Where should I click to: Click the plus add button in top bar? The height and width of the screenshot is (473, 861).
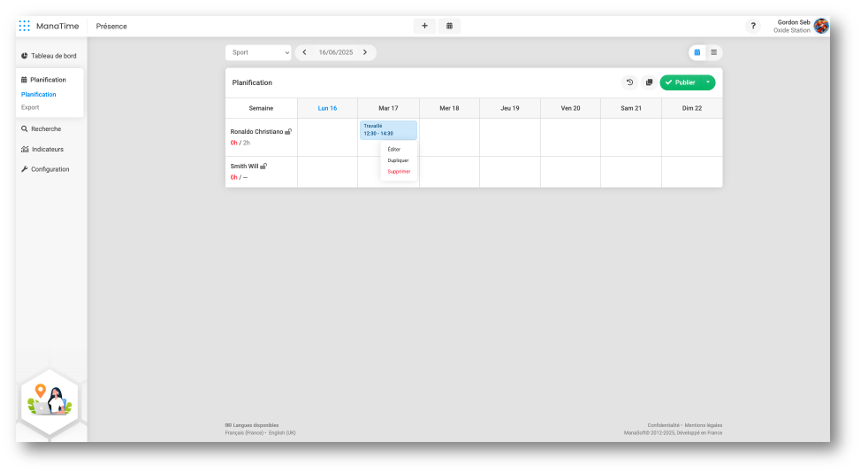[424, 26]
